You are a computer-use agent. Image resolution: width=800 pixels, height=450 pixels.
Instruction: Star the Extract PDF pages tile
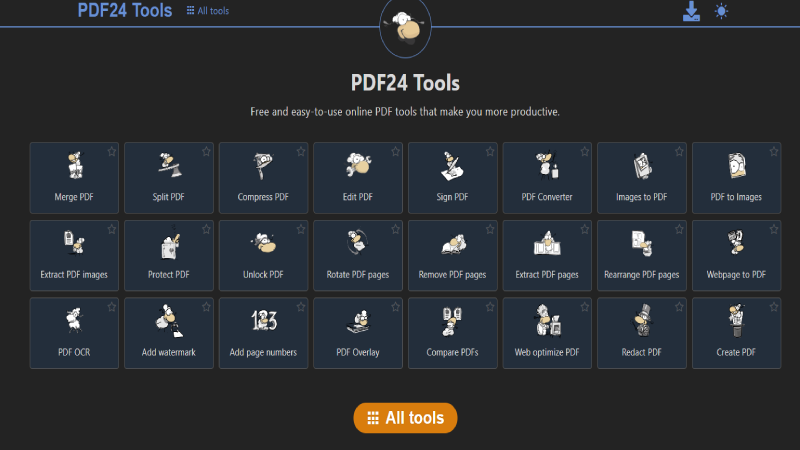point(585,230)
